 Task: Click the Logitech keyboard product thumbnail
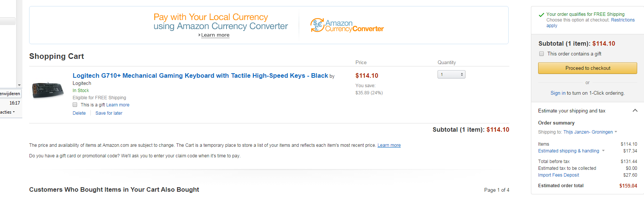click(x=48, y=90)
